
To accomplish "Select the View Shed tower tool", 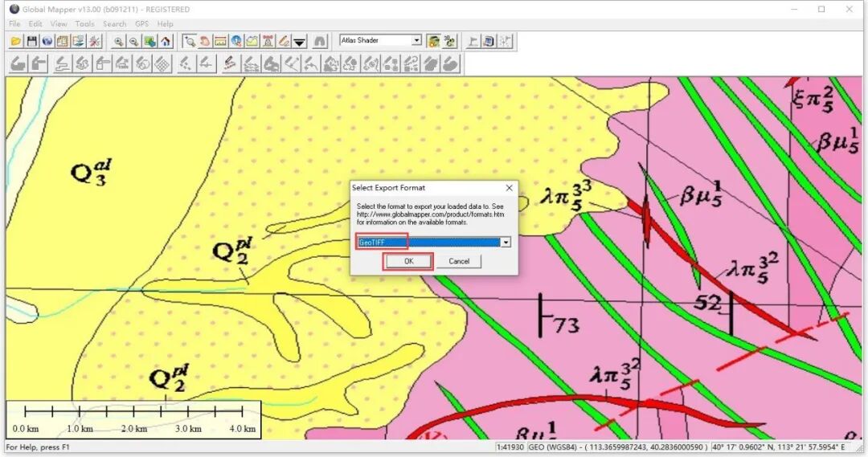I will click(268, 41).
